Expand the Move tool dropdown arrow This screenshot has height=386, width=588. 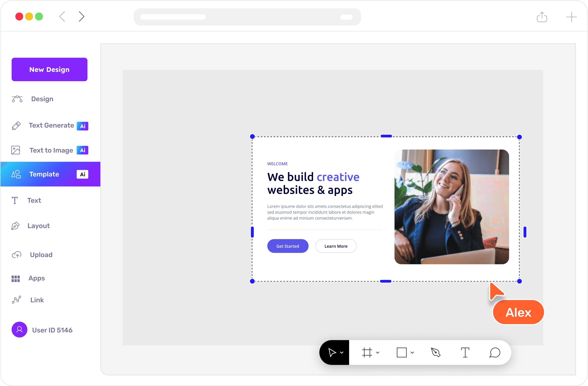pos(342,353)
